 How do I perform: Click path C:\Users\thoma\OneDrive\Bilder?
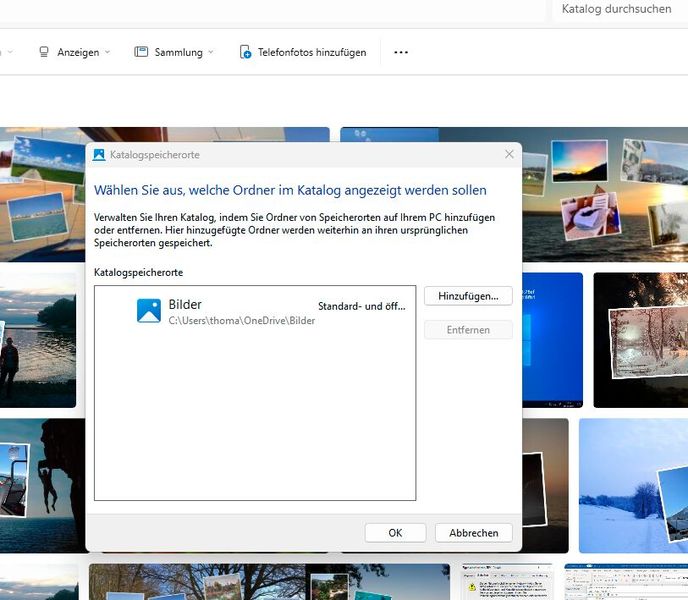(x=242, y=320)
